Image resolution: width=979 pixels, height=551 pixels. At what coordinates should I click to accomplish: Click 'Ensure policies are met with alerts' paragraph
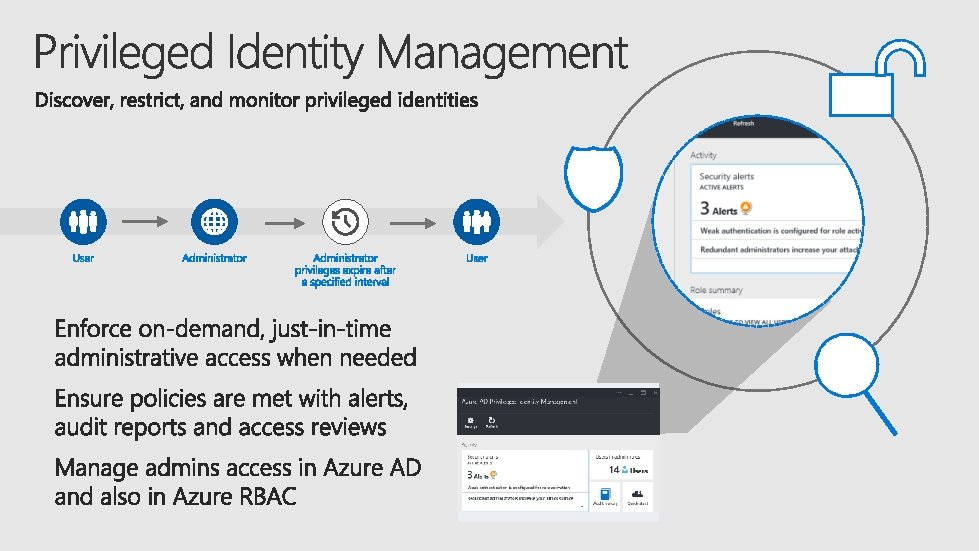[231, 412]
